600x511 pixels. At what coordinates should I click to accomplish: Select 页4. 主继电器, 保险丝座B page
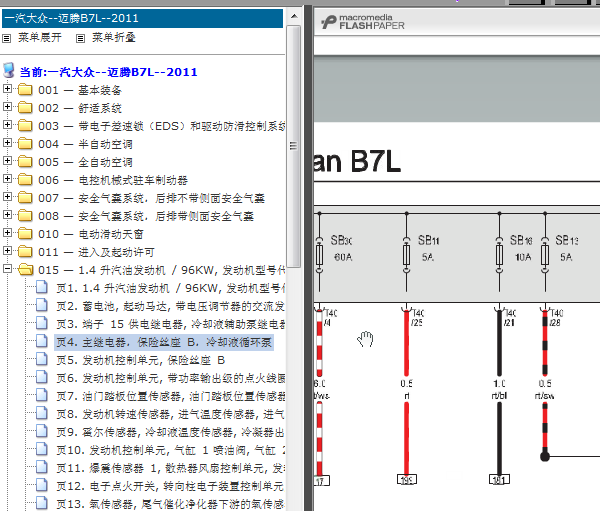point(164,342)
